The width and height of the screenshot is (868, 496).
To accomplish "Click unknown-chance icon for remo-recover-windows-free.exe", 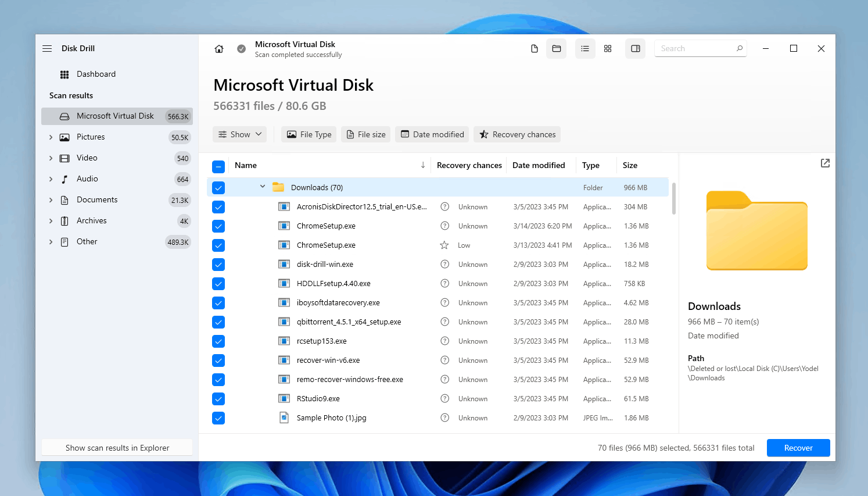I will [x=444, y=380].
